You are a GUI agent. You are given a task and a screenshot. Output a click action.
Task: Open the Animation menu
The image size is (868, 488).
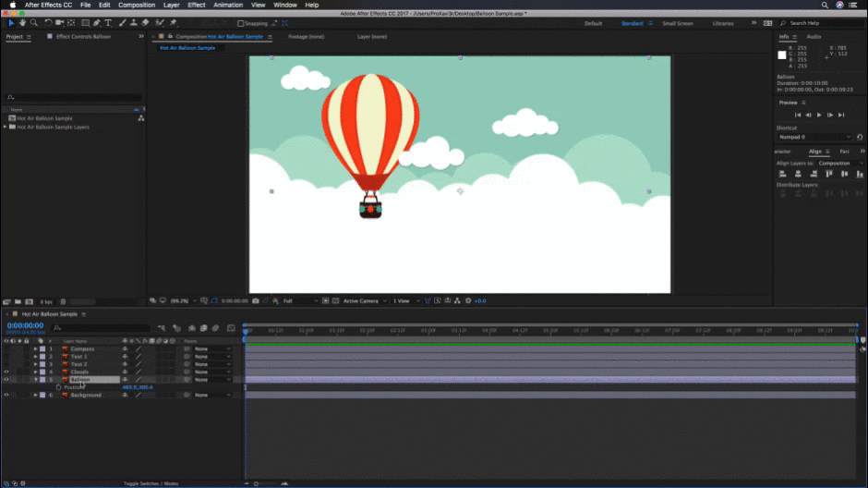pyautogui.click(x=228, y=5)
